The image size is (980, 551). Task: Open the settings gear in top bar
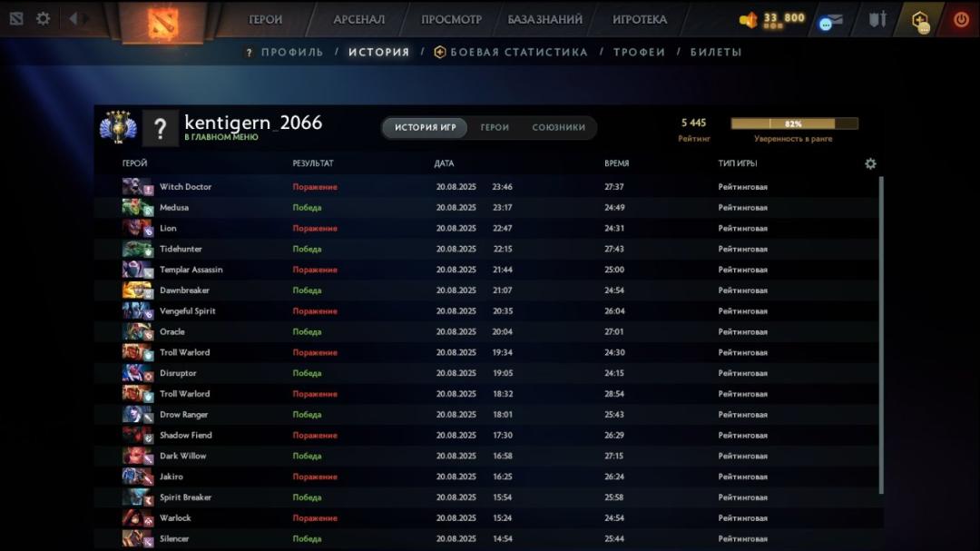pos(44,19)
